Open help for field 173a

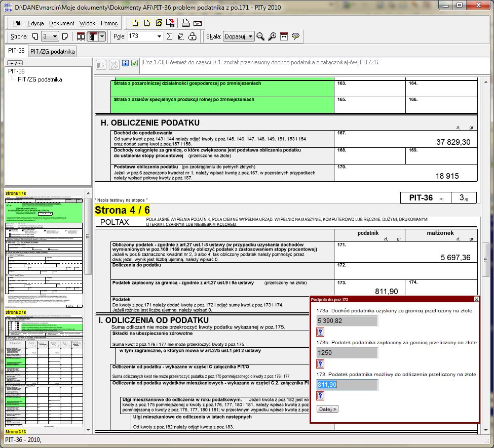pyautogui.click(x=320, y=332)
